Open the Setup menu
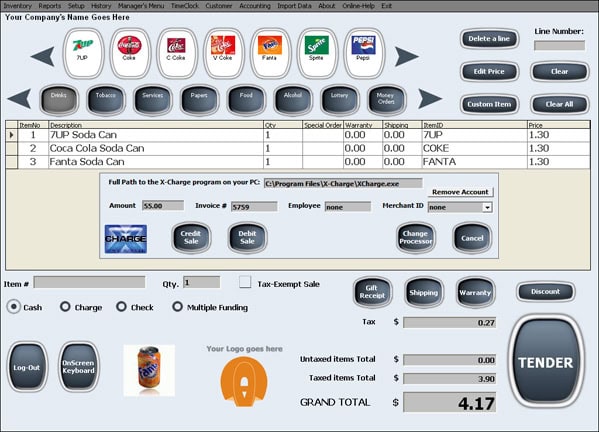 (x=76, y=6)
